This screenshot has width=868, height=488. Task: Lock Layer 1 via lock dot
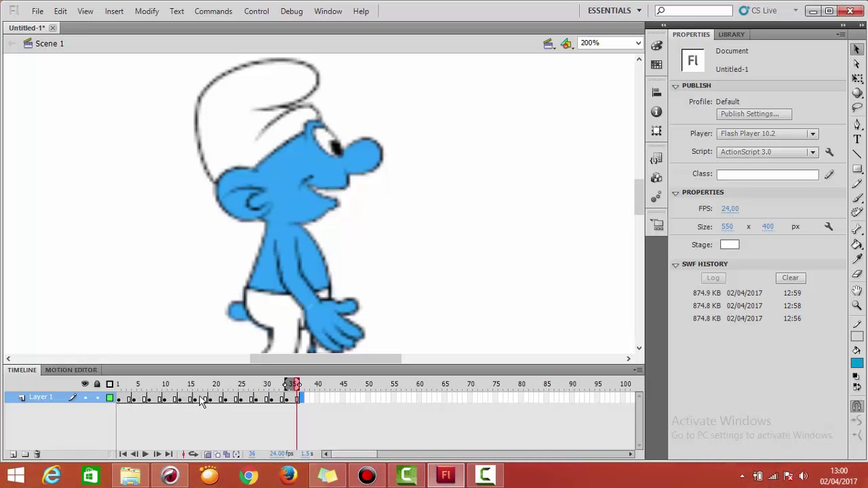pos(97,397)
